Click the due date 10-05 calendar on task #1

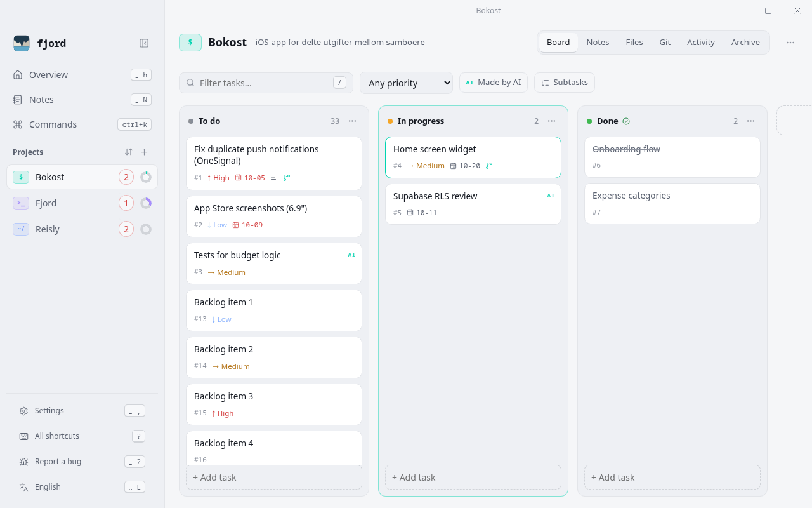coord(250,178)
